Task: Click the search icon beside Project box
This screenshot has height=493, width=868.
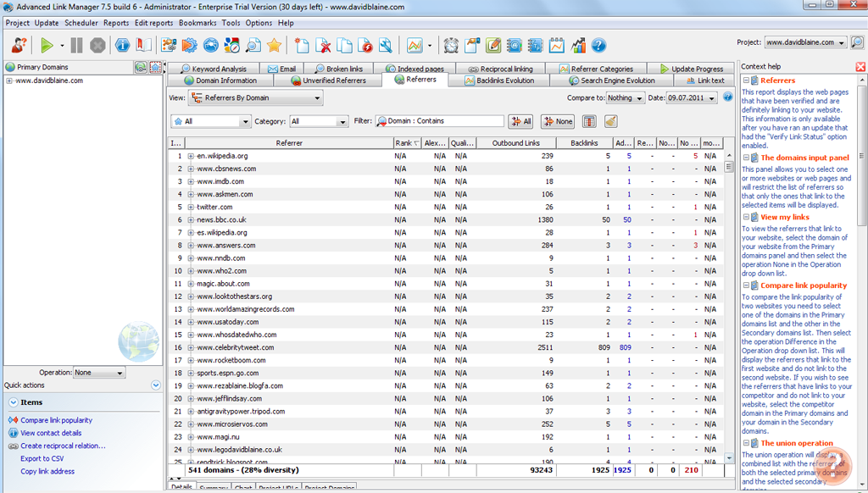Action: (857, 42)
